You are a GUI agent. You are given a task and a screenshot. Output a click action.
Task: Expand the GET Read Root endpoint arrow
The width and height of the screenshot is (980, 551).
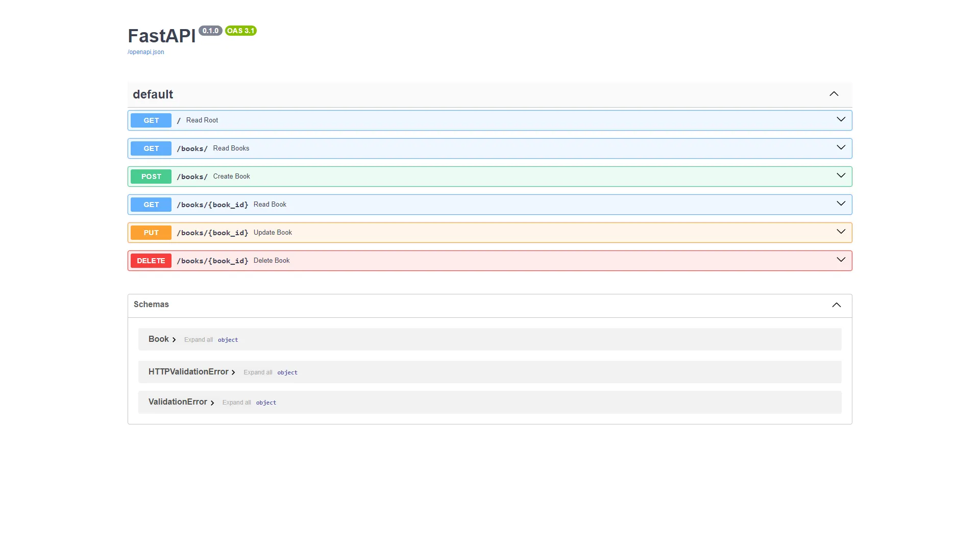click(841, 119)
